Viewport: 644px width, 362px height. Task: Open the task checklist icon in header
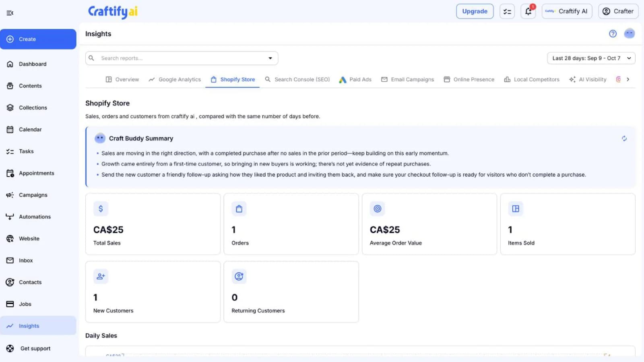(x=507, y=11)
